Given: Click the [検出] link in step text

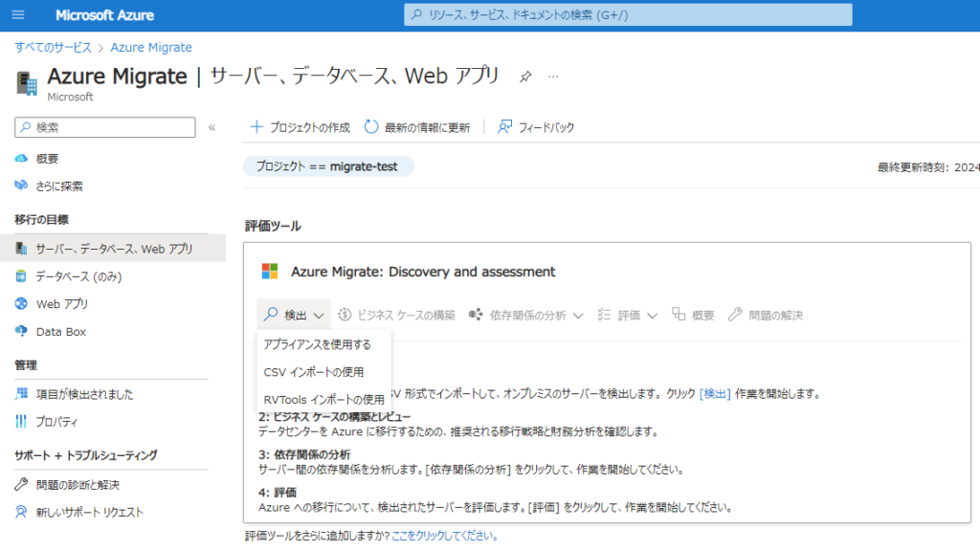Looking at the screenshot, I should pyautogui.click(x=715, y=394).
